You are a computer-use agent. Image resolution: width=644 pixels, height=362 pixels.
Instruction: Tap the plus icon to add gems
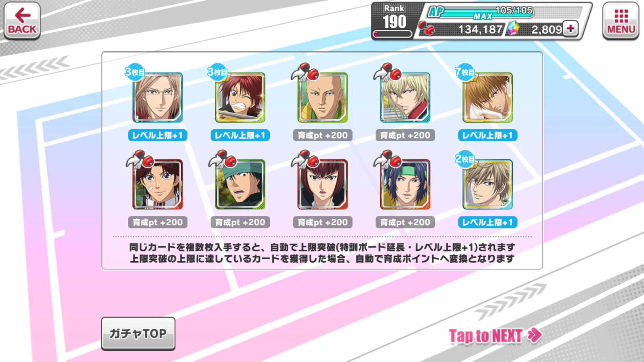570,29
